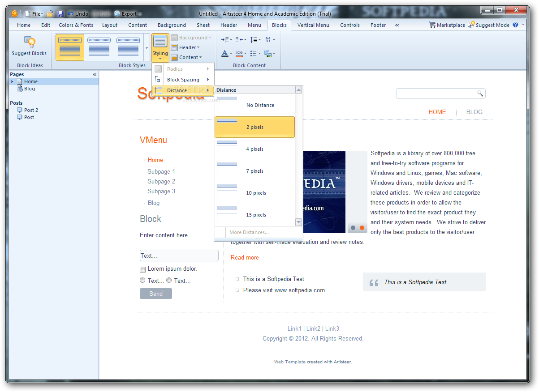Select the first Text radio button
This screenshot has width=539, height=392.
(x=142, y=281)
